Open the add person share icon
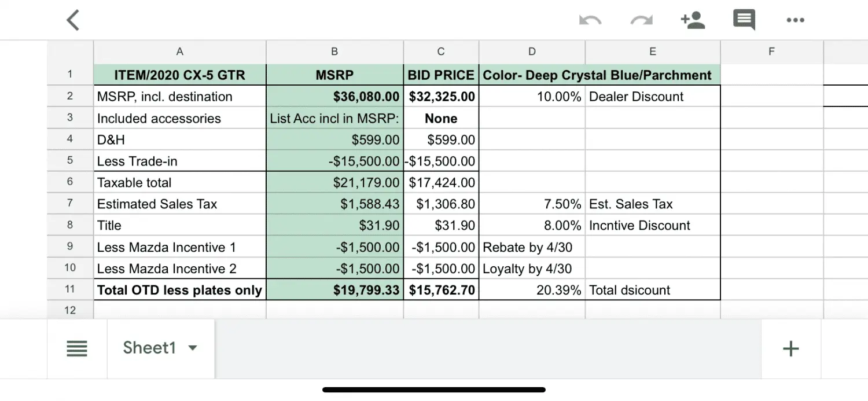Image resolution: width=868 pixels, height=401 pixels. tap(693, 20)
